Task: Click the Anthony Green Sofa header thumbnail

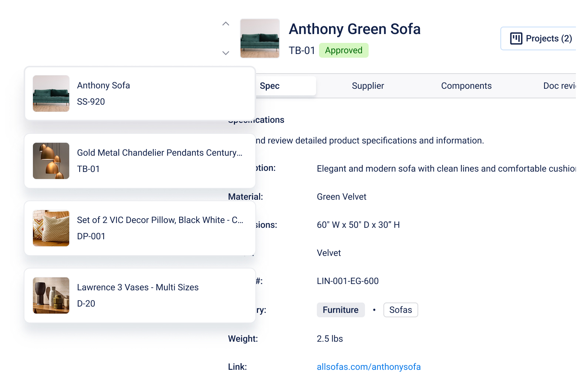Action: [260, 38]
